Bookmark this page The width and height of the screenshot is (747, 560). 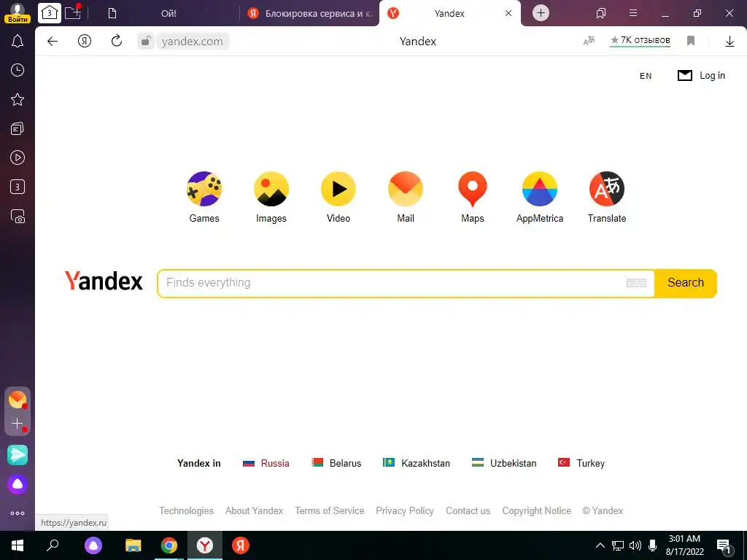691,41
